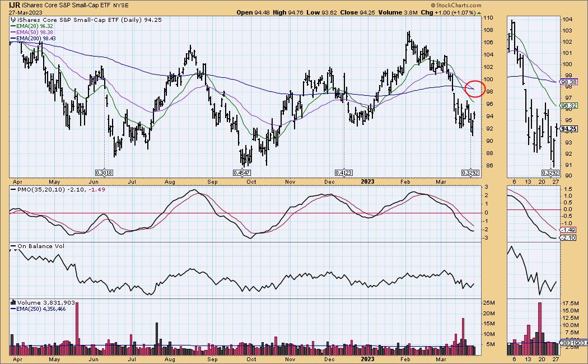Screen dimensions: 588x364
Task: Click the EMA(250) 4,356,466 legend entry
Action: (x=38, y=309)
